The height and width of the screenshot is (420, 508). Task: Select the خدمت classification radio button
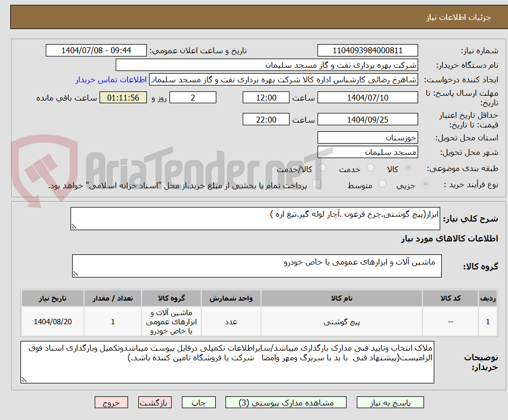tap(370, 168)
